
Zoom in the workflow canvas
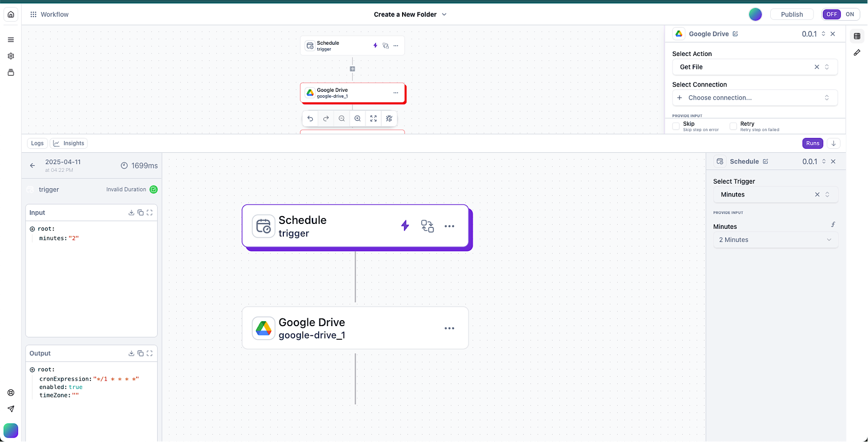[x=357, y=118]
